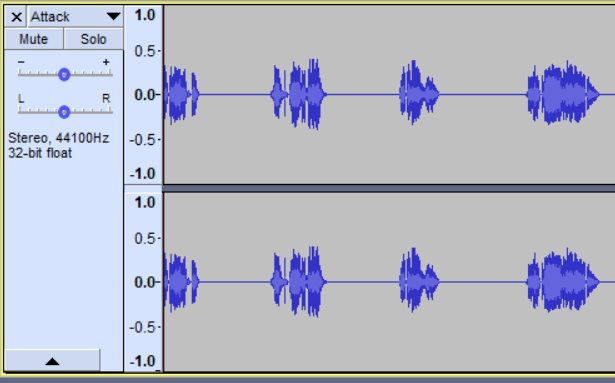Click the pan L label
615x383 pixels.
pyautogui.click(x=21, y=98)
